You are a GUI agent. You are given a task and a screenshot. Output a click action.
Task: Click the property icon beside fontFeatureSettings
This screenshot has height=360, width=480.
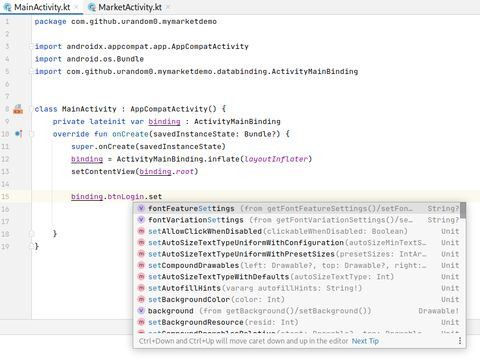(x=141, y=208)
